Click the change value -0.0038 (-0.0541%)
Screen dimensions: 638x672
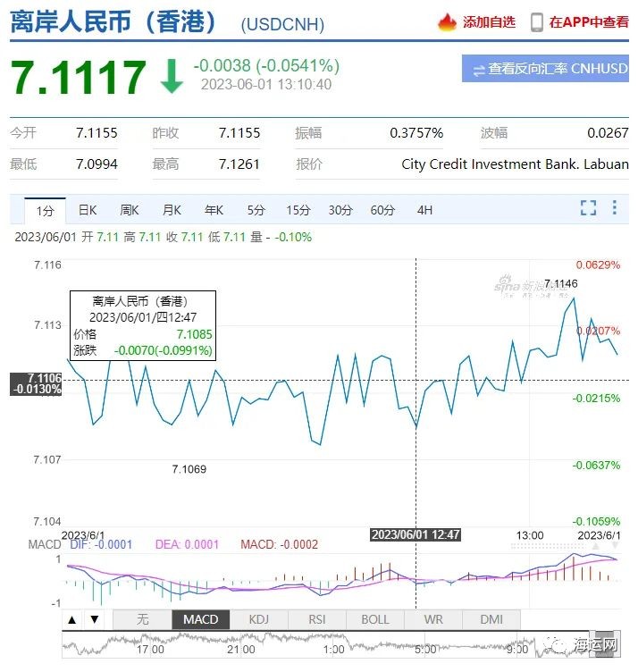266,65
